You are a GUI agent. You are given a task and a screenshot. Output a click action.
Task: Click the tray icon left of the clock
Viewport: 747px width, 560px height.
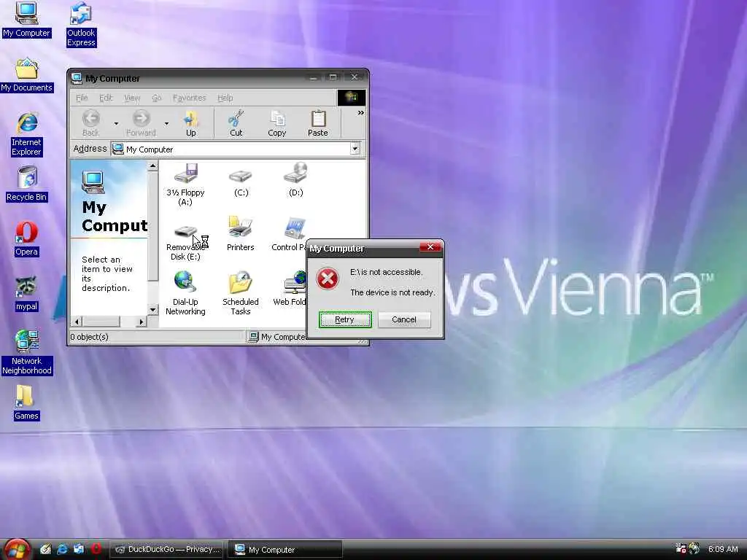point(694,548)
